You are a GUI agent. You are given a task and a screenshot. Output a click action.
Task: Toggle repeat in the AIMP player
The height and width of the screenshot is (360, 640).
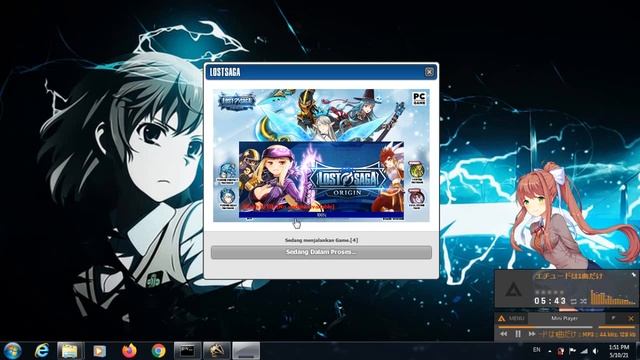click(x=573, y=301)
